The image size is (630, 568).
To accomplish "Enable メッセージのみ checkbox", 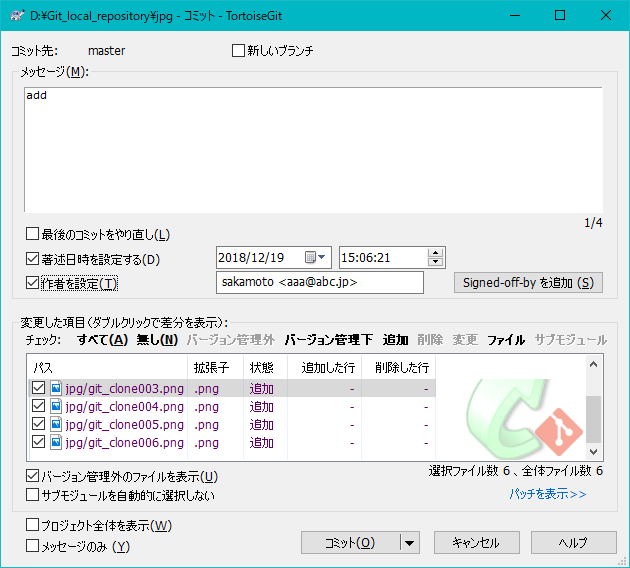I will pos(32,546).
